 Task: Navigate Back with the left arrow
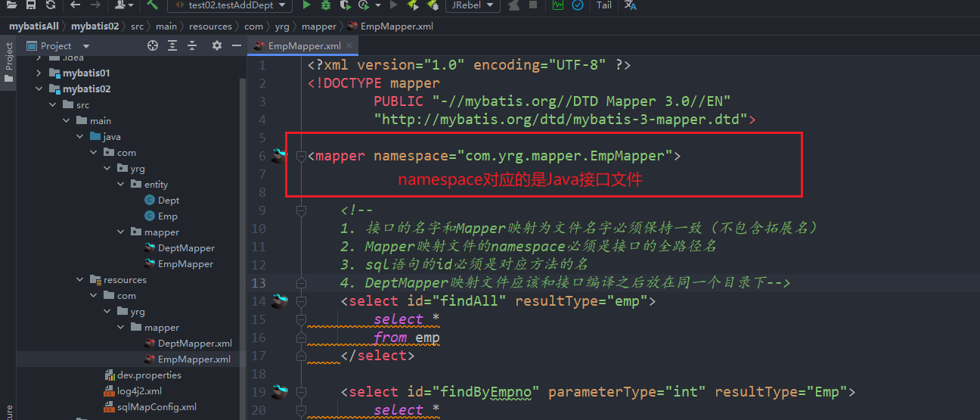[75, 5]
